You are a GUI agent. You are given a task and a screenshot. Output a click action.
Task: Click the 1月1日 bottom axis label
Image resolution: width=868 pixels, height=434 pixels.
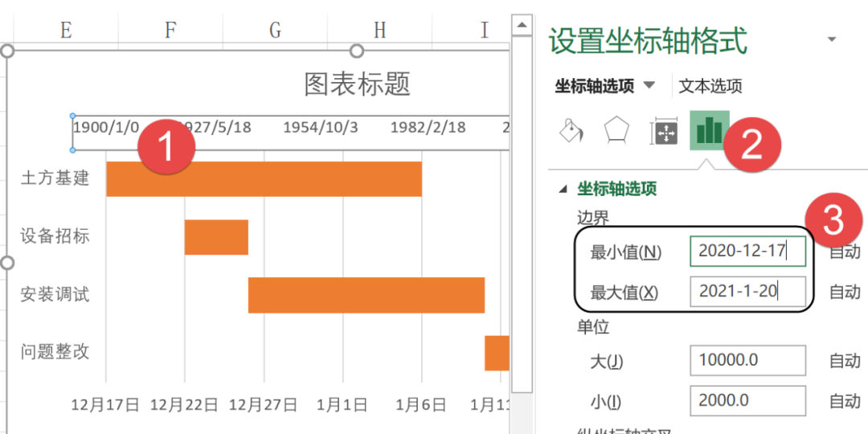coord(342,405)
